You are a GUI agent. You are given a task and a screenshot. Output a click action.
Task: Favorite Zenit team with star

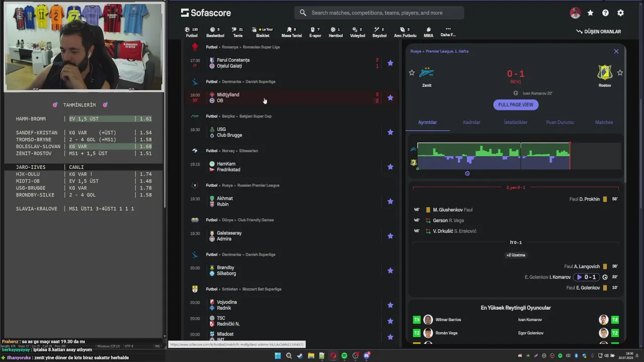click(412, 73)
